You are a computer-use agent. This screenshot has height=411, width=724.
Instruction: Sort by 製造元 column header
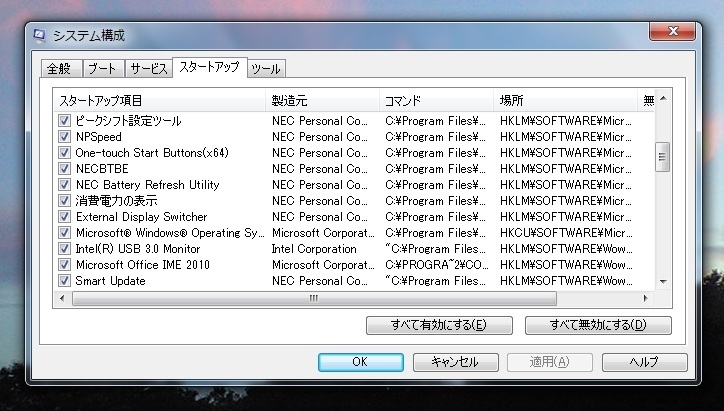point(322,100)
